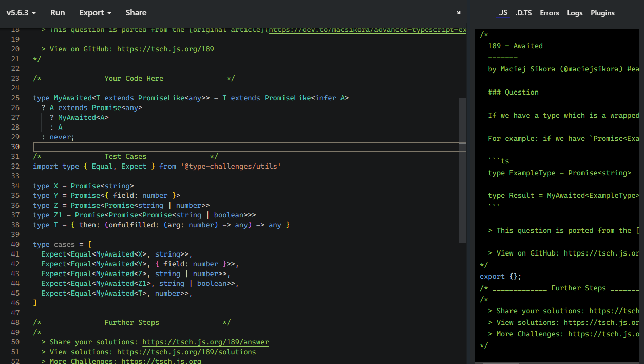
Task: Click the editor vertical scrollbar
Action: click(462, 170)
